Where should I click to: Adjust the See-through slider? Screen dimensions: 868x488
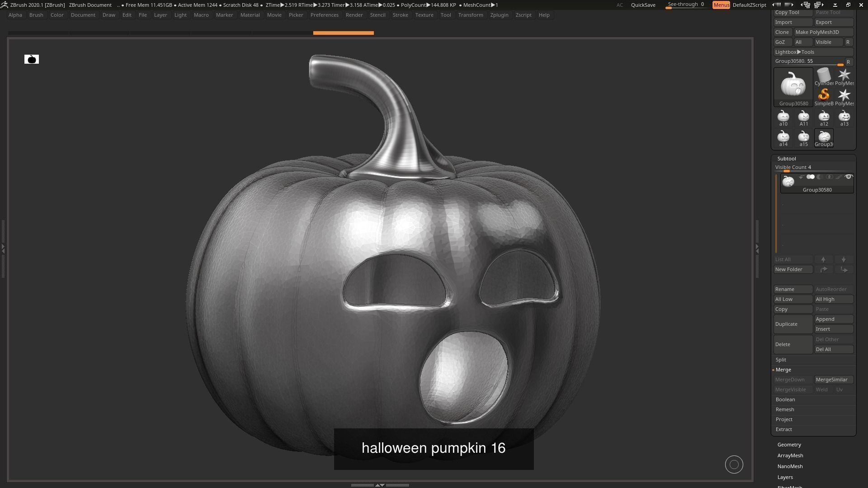pyautogui.click(x=686, y=5)
